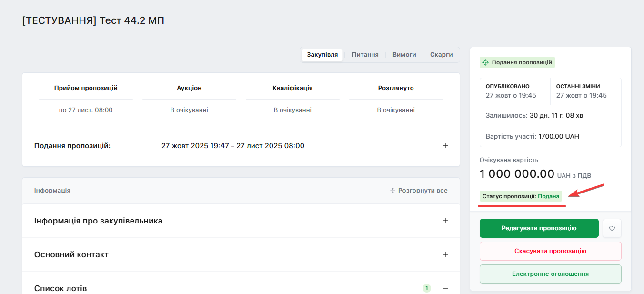Go to the Скарги tab
This screenshot has height=294, width=644.
[x=441, y=55]
